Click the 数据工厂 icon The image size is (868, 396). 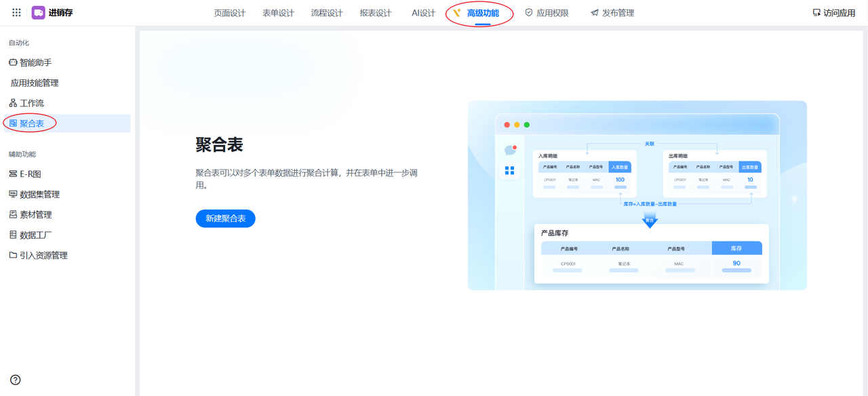tap(13, 235)
